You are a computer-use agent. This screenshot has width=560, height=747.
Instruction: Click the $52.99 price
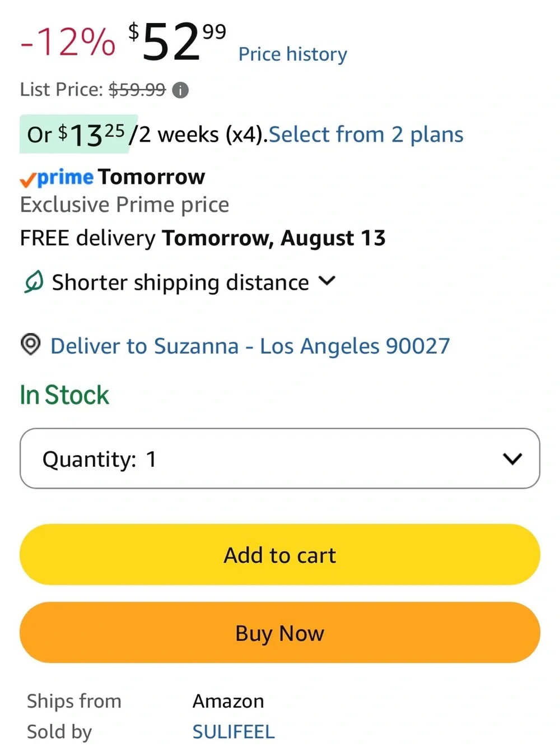coord(177,41)
